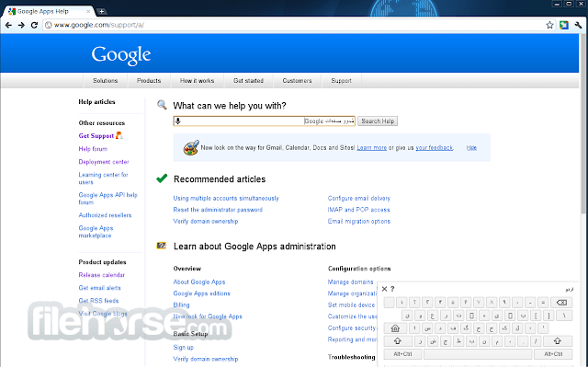Open the Authorized resellers link
The height and width of the screenshot is (368, 588).
click(x=105, y=215)
